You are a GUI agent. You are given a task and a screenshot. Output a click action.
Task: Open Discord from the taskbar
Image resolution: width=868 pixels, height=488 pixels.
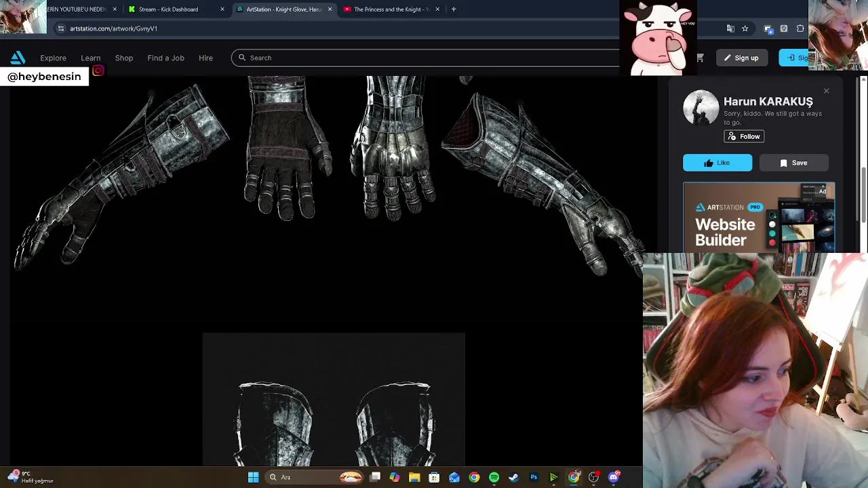(614, 477)
